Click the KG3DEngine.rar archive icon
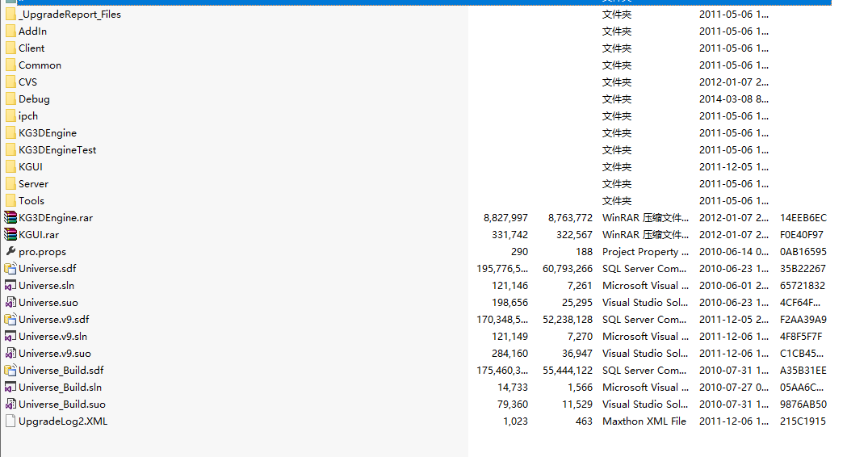The height and width of the screenshot is (457, 868). pos(10,218)
